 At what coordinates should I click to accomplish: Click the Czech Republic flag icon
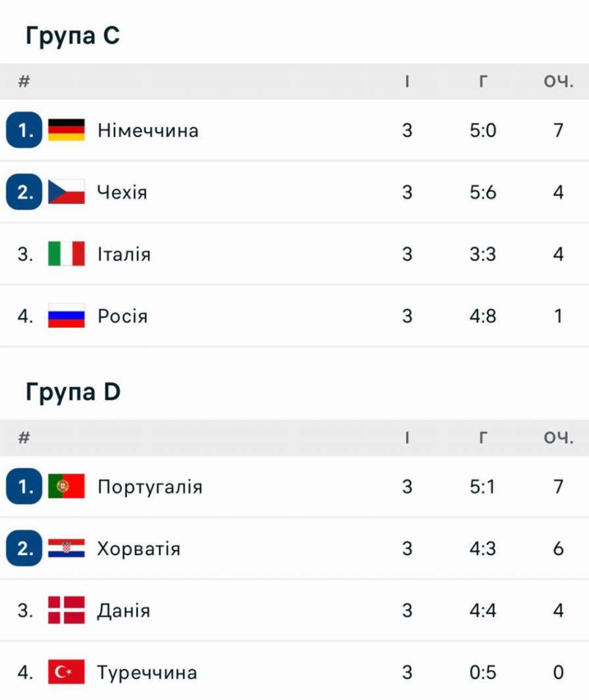pyautogui.click(x=66, y=192)
